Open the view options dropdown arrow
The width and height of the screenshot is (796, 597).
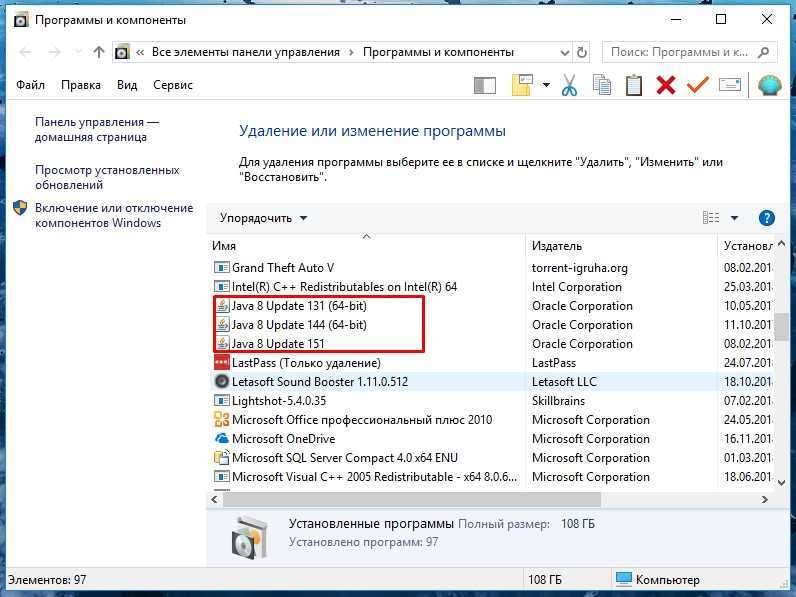click(x=734, y=218)
